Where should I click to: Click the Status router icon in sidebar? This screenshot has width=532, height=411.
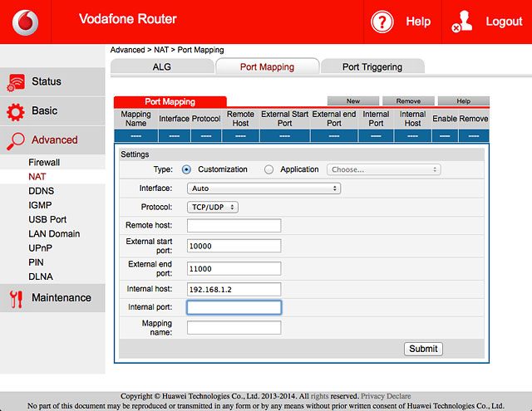16,82
